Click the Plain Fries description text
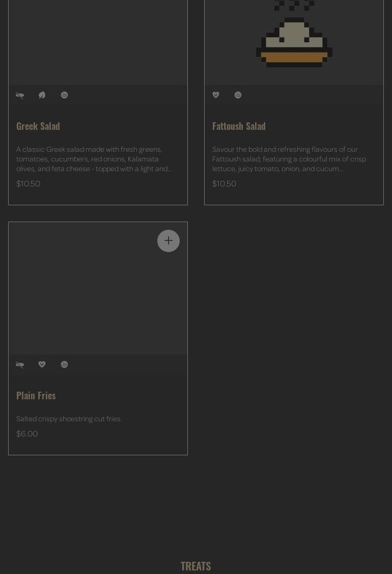The height and width of the screenshot is (574, 392). (x=69, y=419)
